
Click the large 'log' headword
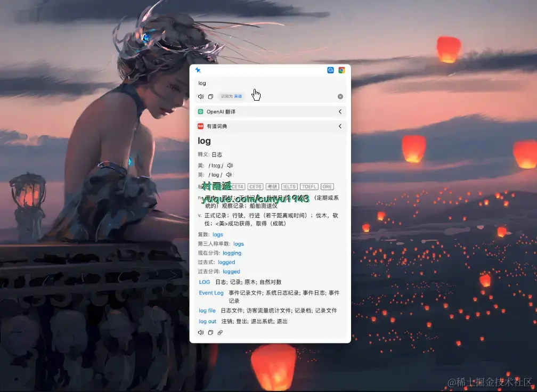(x=204, y=141)
